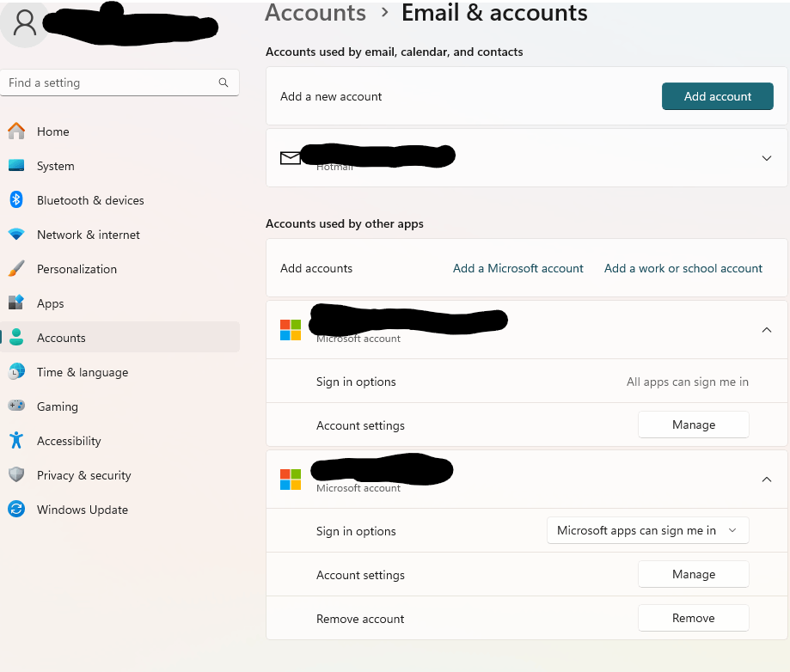Viewport: 790px width, 672px height.
Task: Click the Windows Update refresh icon
Action: point(16,509)
